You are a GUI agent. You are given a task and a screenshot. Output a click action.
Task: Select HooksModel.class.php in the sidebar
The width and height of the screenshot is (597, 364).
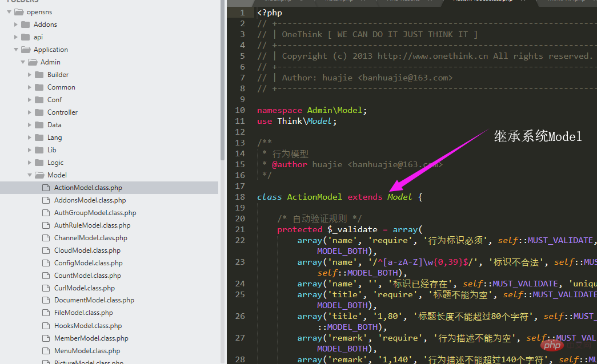pos(88,326)
